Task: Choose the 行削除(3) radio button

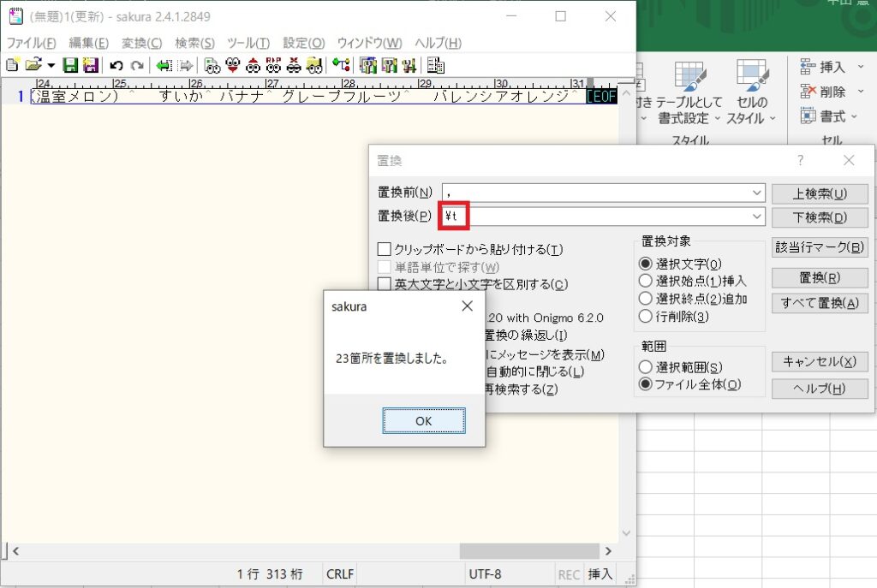Action: [646, 317]
